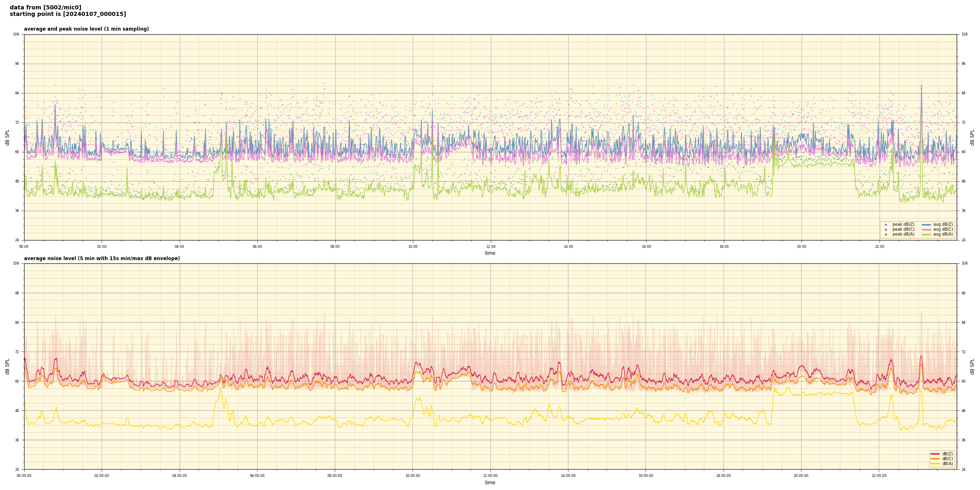Click the right 'dB SPL' label of top chart
980x490 pixels.
pyautogui.click(x=972, y=137)
